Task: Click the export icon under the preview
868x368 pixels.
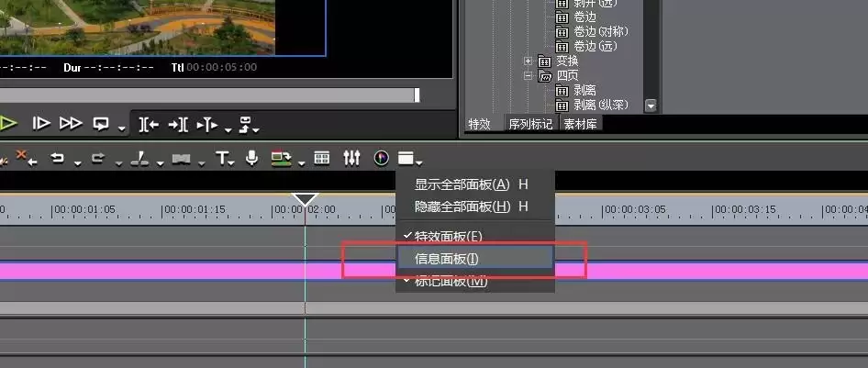Action: click(245, 124)
